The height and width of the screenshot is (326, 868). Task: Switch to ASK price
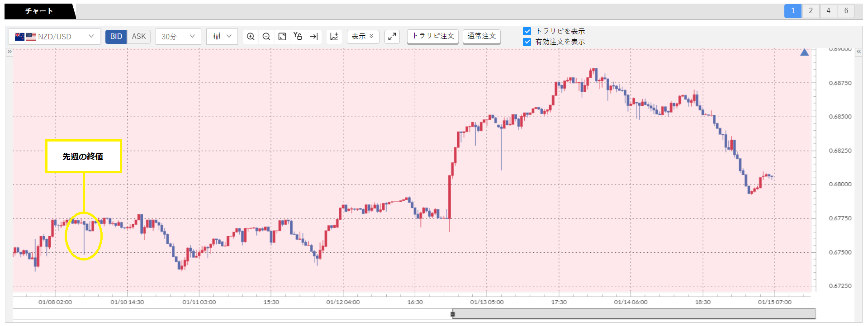pyautogui.click(x=139, y=37)
